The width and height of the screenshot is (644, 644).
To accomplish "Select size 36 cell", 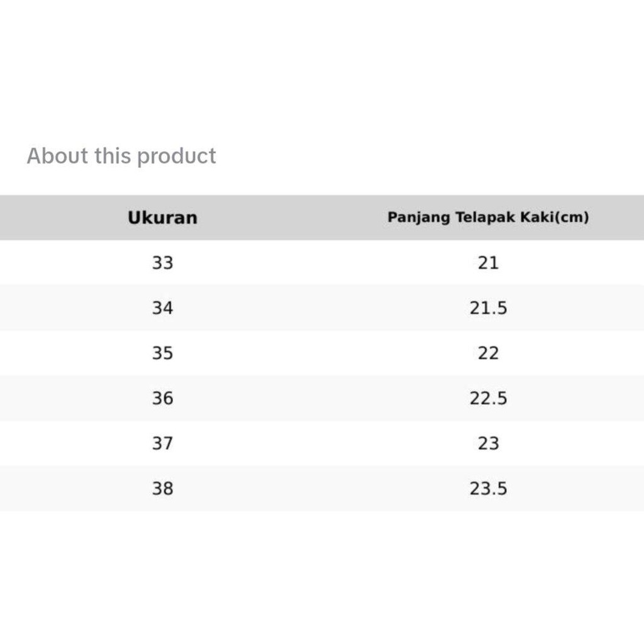I will 162,398.
